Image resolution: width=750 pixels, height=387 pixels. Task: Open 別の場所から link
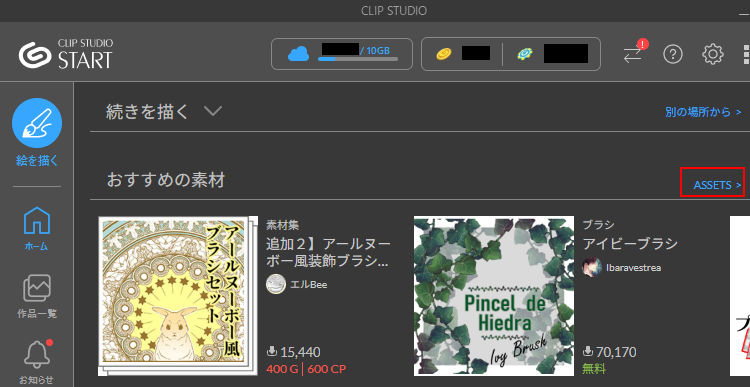pyautogui.click(x=703, y=112)
